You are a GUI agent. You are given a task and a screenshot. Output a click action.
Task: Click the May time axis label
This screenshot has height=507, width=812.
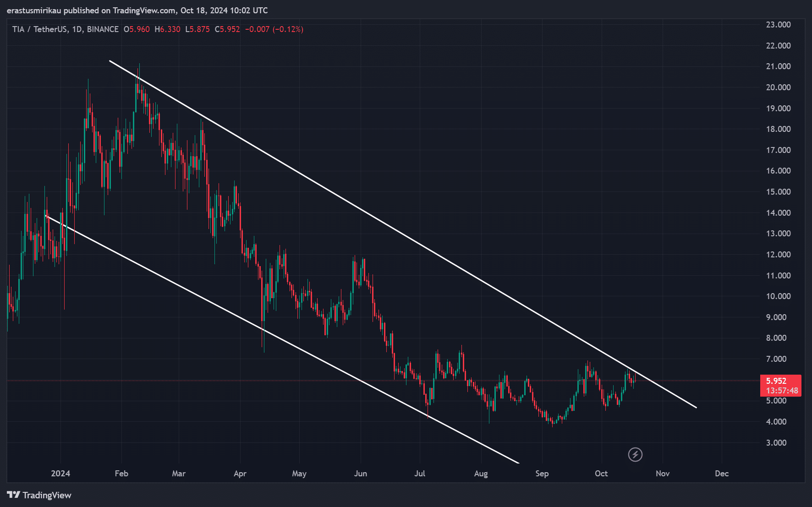click(x=299, y=474)
